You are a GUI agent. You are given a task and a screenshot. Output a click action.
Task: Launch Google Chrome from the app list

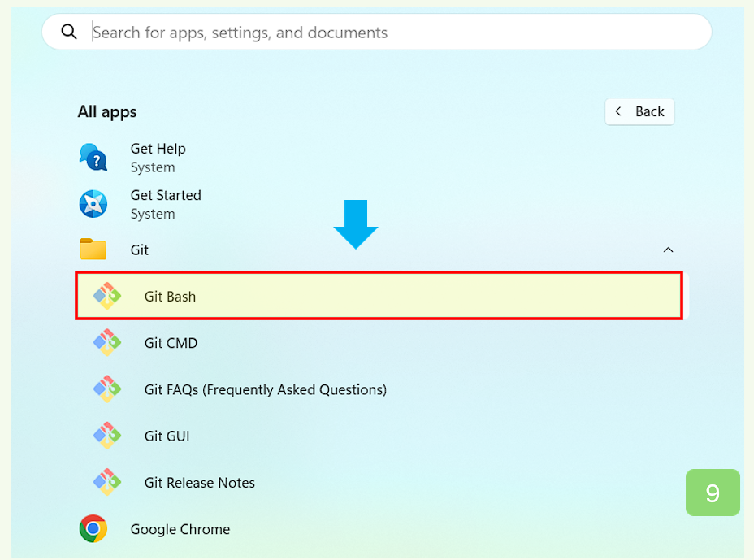tap(180, 529)
